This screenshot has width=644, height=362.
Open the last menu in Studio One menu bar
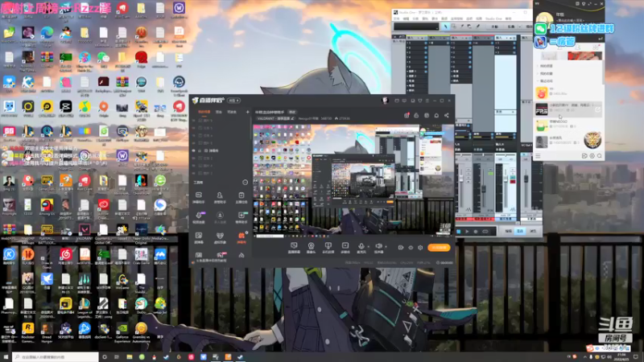pos(509,19)
